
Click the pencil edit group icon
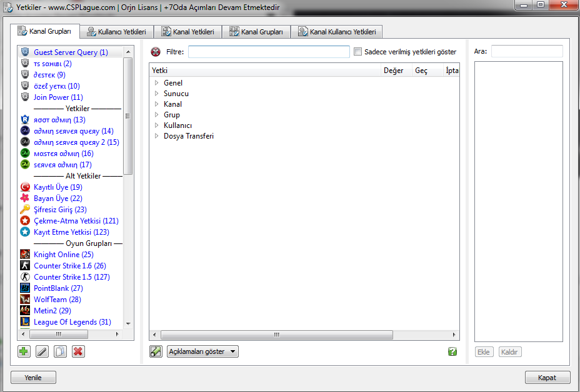click(42, 351)
